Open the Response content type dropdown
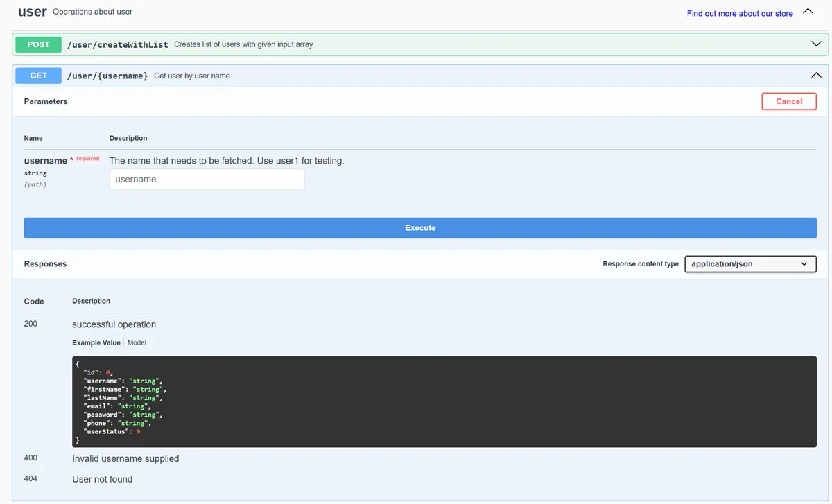 [750, 264]
